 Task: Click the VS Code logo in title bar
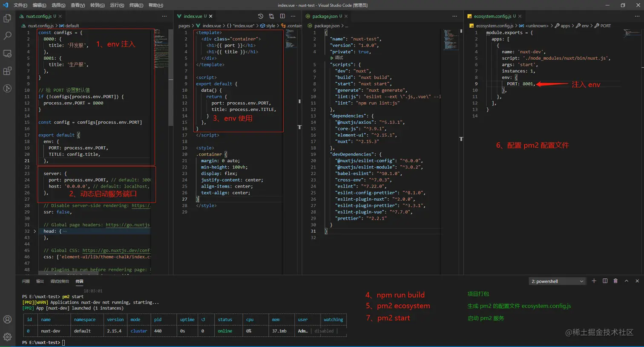click(5, 5)
